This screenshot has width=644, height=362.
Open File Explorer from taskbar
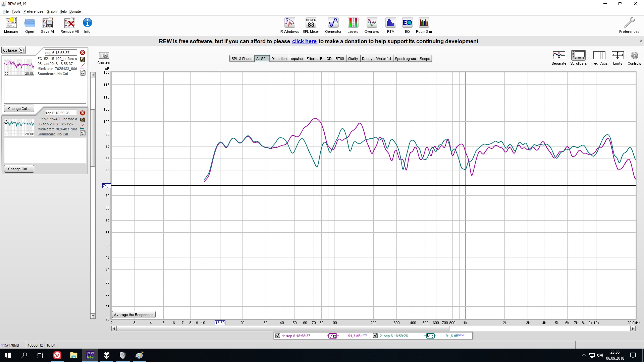click(x=73, y=355)
